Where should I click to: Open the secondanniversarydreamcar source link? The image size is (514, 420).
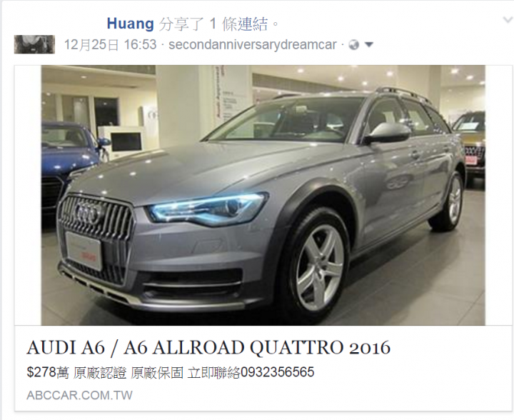click(x=253, y=44)
